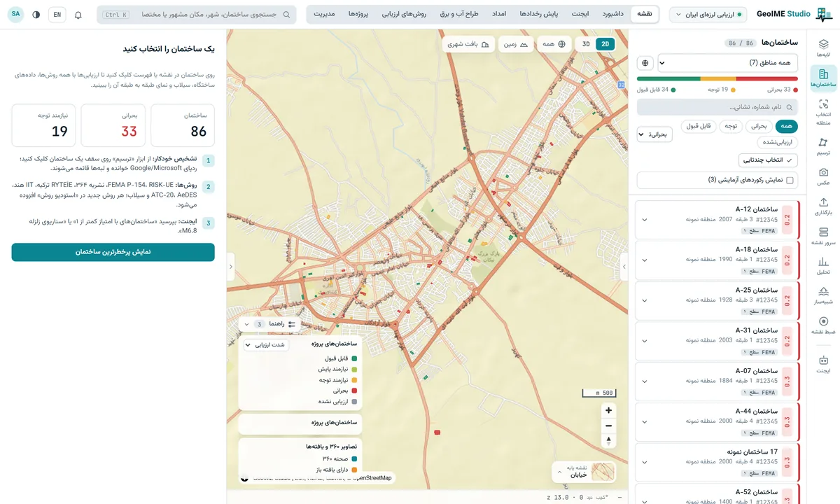Open the شبیه‌ساز simulator icon

pos(823,295)
